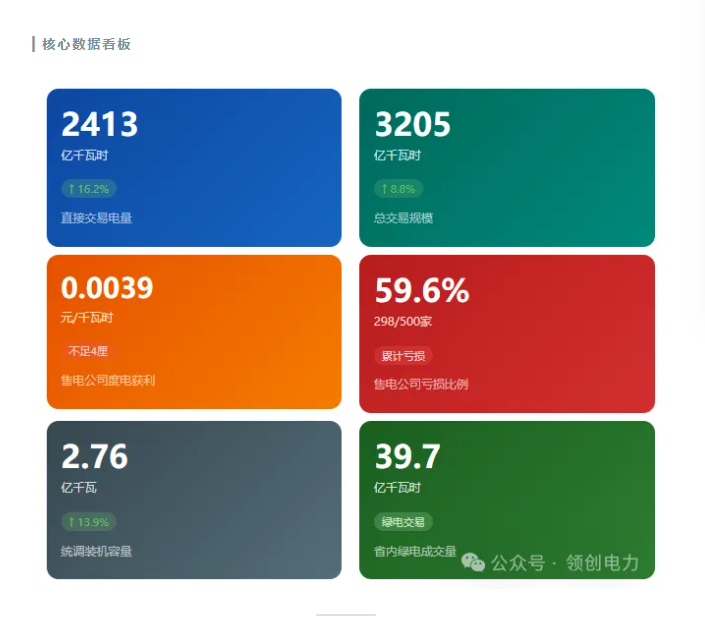Click the 元/千瓦时 unit text
Viewport: 705px width, 627px height.
click(x=87, y=318)
